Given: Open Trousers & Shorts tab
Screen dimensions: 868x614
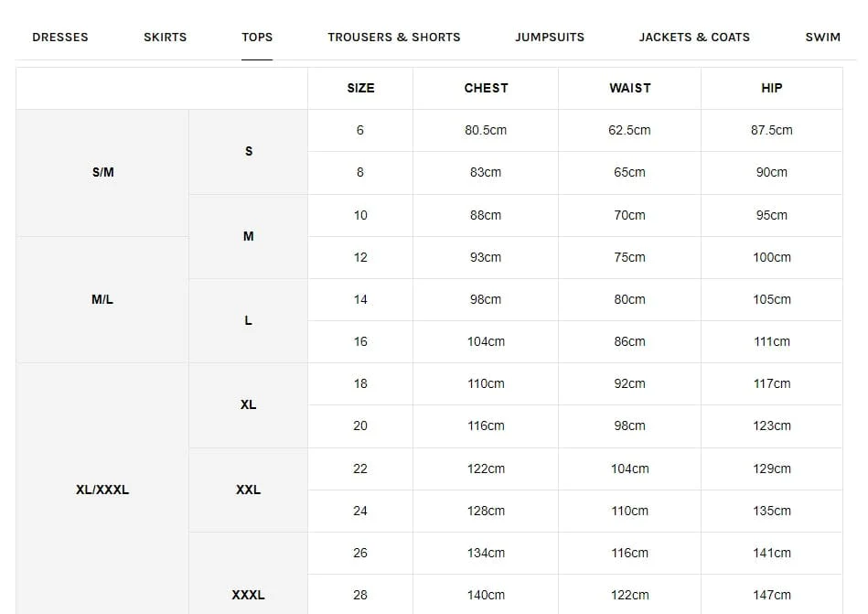Looking at the screenshot, I should [393, 38].
